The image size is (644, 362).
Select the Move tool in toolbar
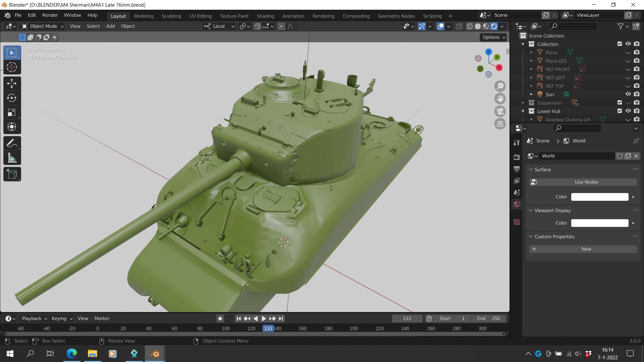click(12, 83)
